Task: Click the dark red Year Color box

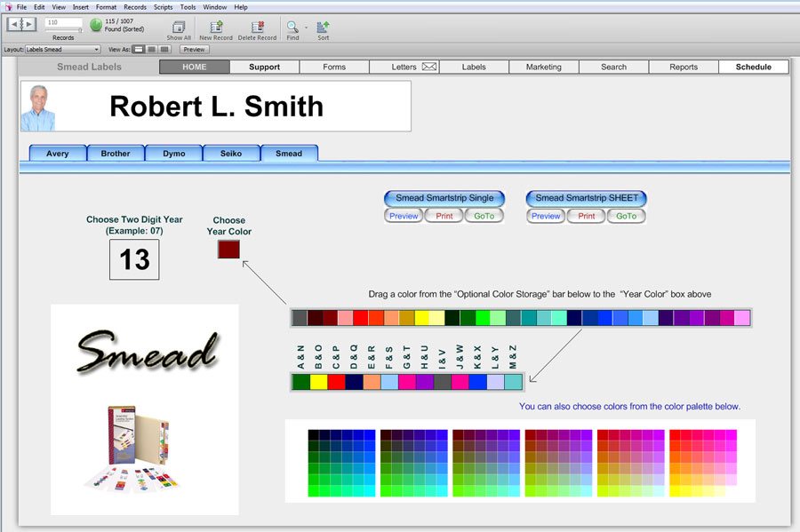Action: (x=228, y=250)
